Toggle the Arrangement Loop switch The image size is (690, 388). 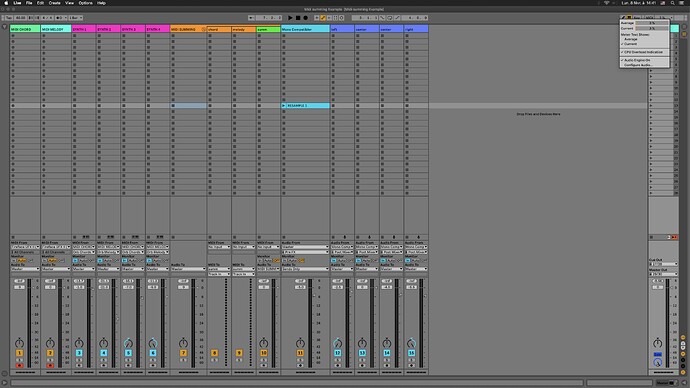coord(389,18)
